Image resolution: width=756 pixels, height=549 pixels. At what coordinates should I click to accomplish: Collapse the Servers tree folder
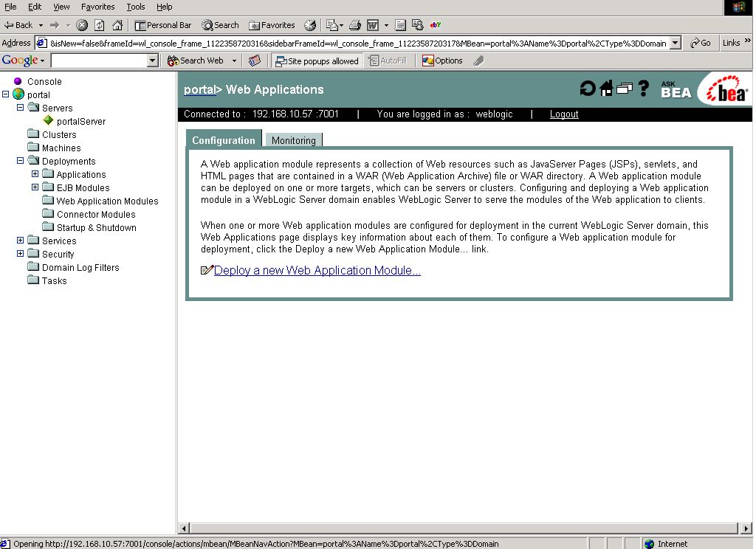point(20,108)
